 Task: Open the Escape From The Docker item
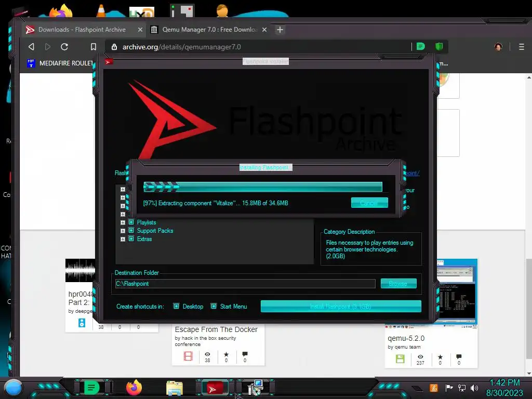coord(216,329)
